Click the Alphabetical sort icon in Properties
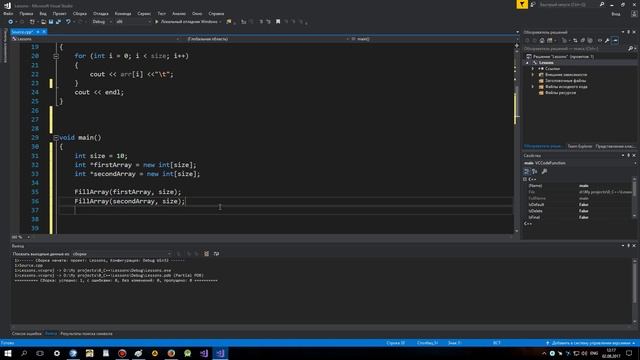 pyautogui.click(x=535, y=171)
